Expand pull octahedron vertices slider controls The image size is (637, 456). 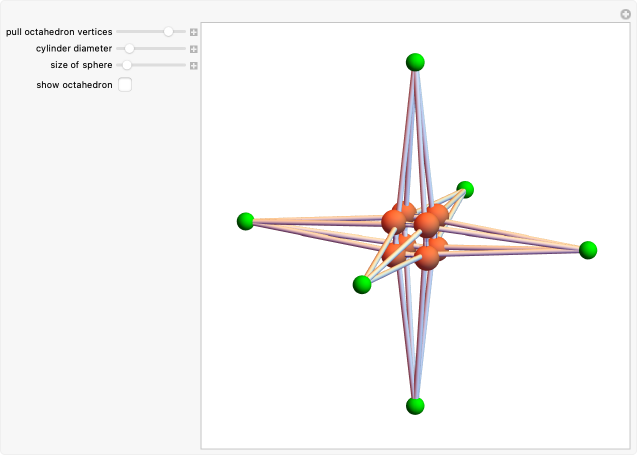(x=194, y=32)
